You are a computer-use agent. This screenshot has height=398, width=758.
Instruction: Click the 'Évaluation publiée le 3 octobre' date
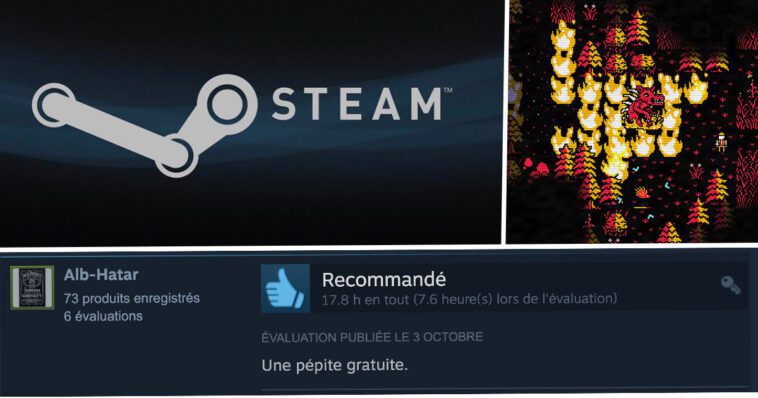click(x=372, y=337)
